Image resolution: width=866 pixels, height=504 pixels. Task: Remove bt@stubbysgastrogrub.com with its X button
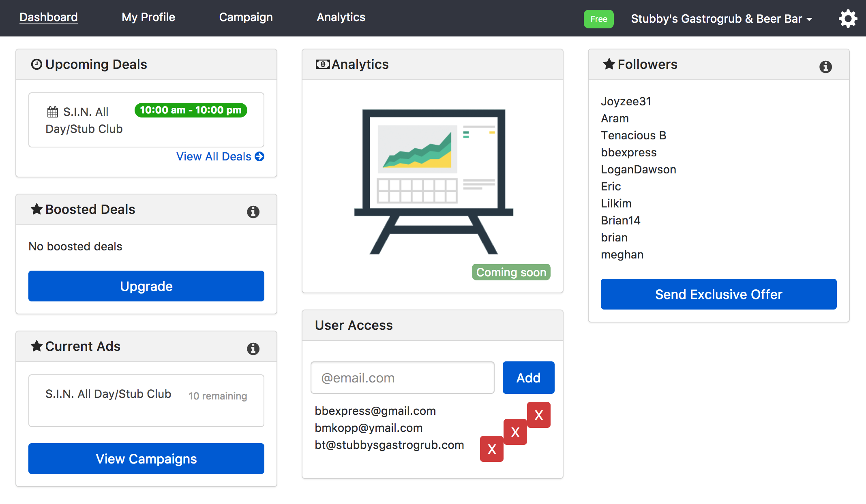(x=492, y=449)
